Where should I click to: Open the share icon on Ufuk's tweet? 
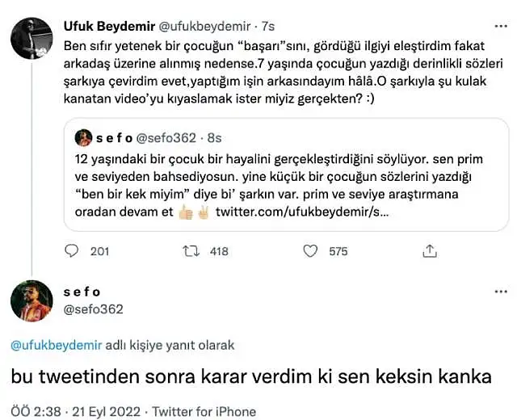pyautogui.click(x=430, y=251)
